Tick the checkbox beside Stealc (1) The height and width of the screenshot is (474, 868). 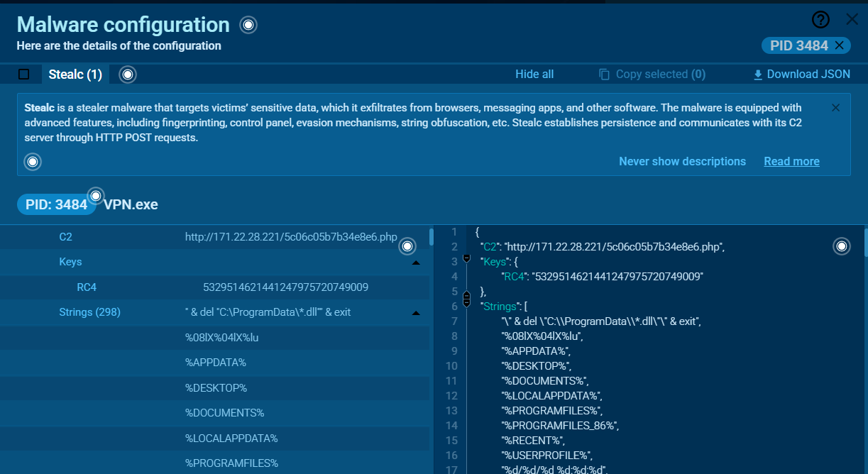click(x=24, y=74)
